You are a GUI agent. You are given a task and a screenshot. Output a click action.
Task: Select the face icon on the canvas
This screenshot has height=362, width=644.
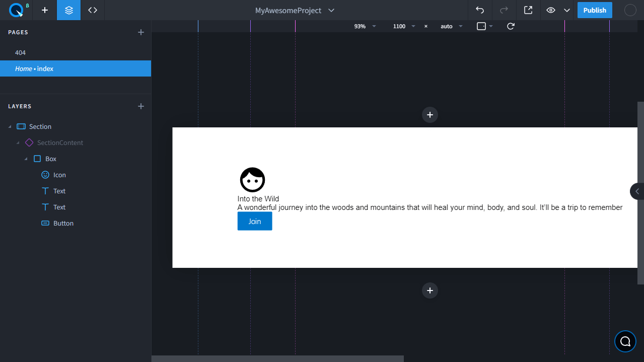click(x=252, y=180)
